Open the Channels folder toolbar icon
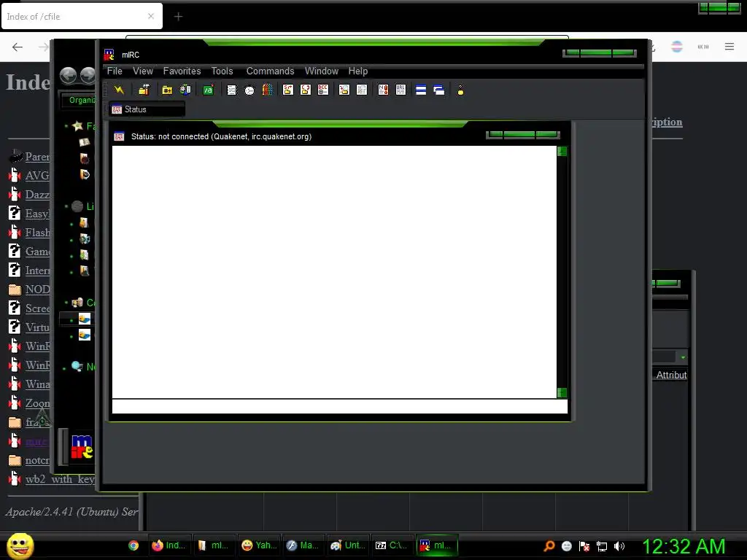The width and height of the screenshot is (747, 560). click(x=167, y=90)
